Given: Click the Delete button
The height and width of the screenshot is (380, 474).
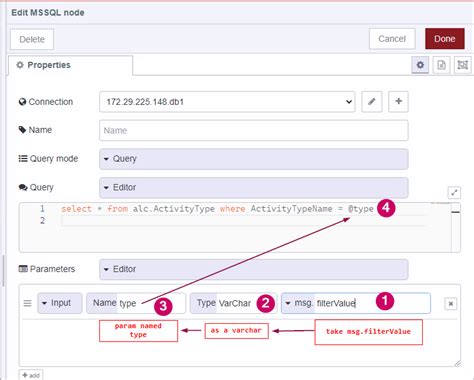Looking at the screenshot, I should (32, 39).
